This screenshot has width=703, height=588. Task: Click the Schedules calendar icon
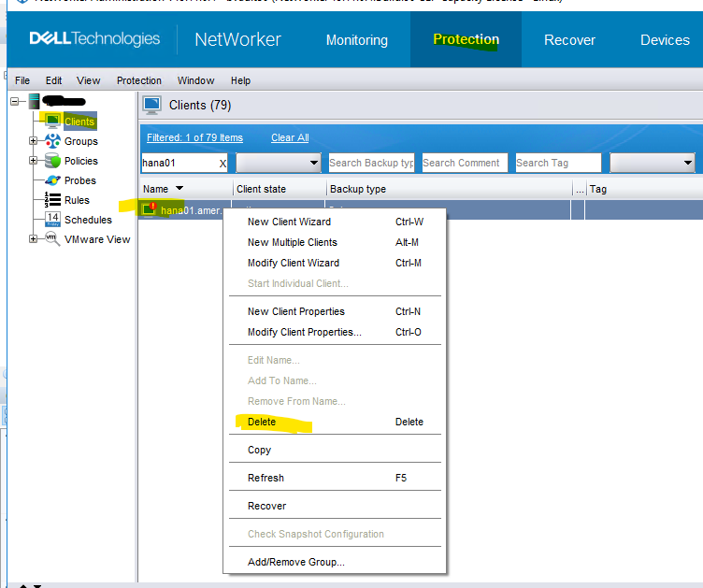(x=52, y=220)
